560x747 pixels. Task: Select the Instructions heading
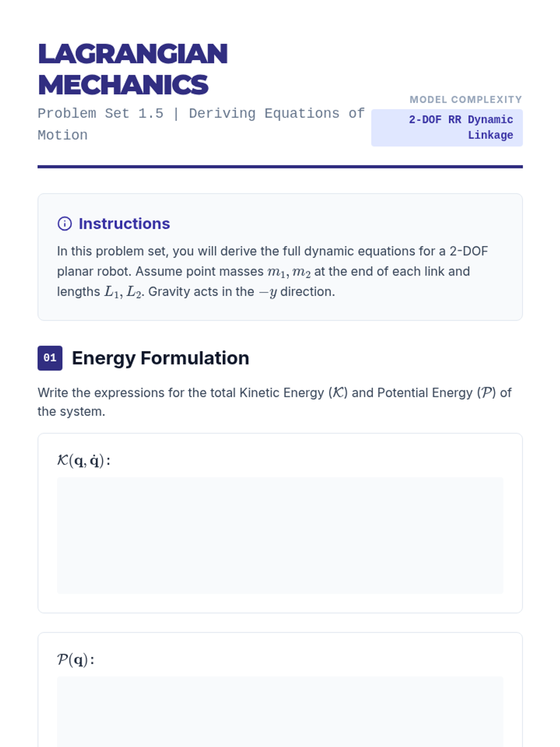pos(124,224)
